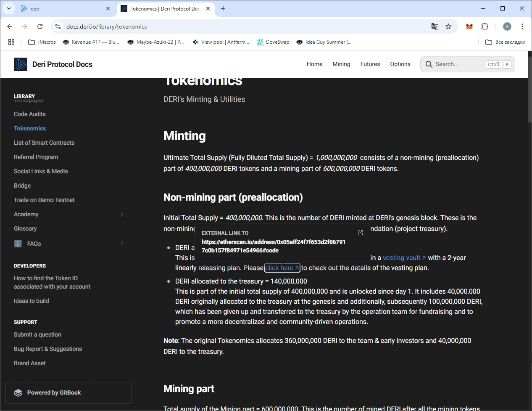
Task: Close the 'deri' tab
Action: pyautogui.click(x=108, y=8)
